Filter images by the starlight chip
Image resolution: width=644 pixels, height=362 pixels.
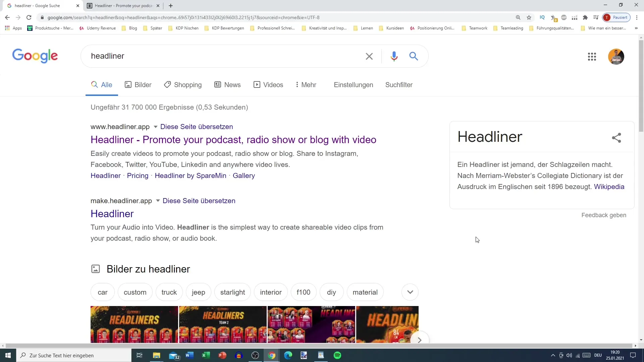[232, 292]
